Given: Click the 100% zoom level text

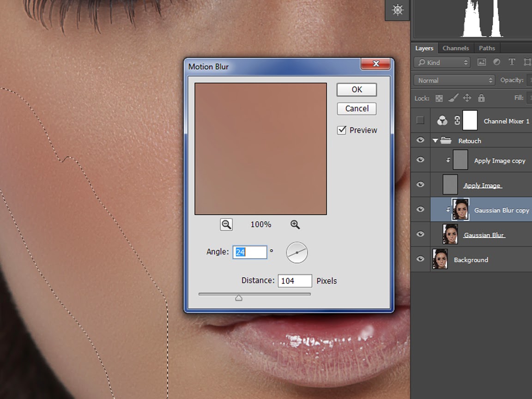Looking at the screenshot, I should pos(260,224).
